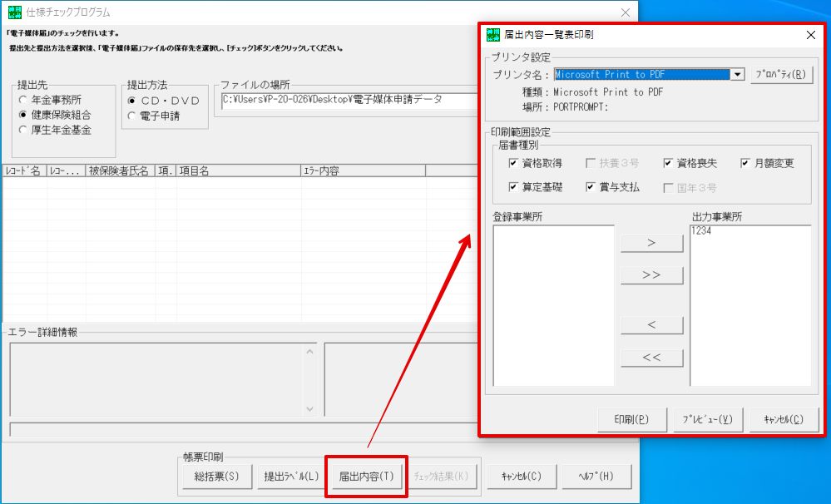The width and height of the screenshot is (831, 504).
Task: Remove selected office with the < button
Action: pos(652,325)
